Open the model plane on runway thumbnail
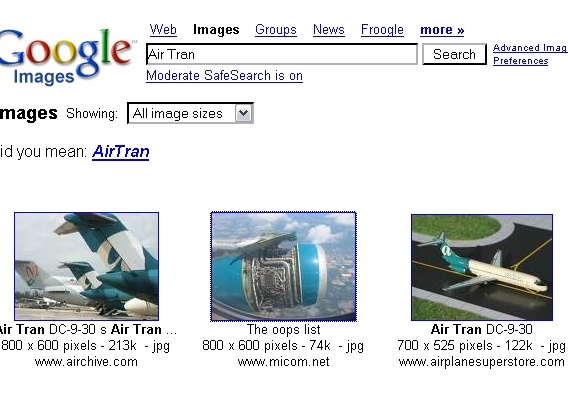Image resolution: width=568 pixels, height=397 pixels. (x=482, y=267)
